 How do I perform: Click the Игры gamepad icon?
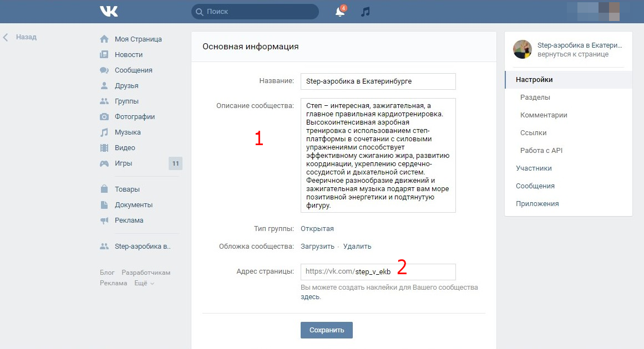click(104, 163)
